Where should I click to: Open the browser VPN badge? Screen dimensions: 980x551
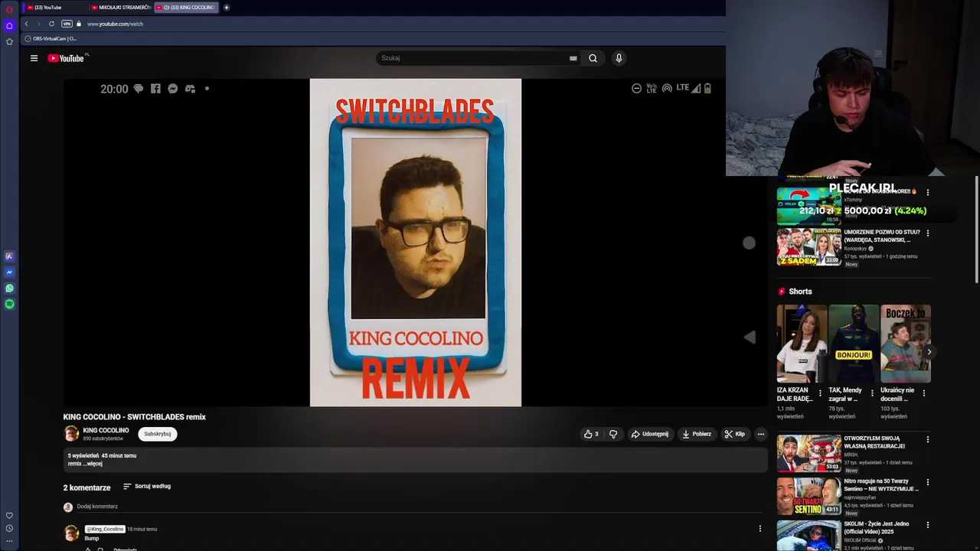(x=67, y=24)
